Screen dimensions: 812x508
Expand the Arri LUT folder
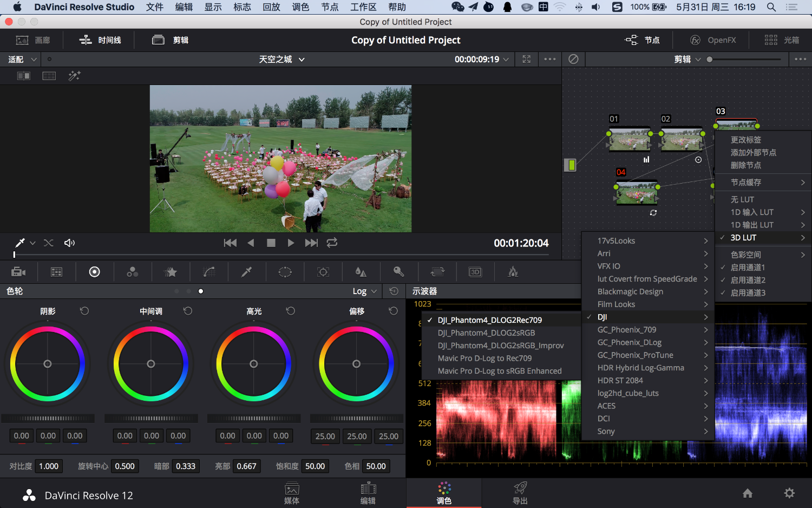pyautogui.click(x=648, y=253)
